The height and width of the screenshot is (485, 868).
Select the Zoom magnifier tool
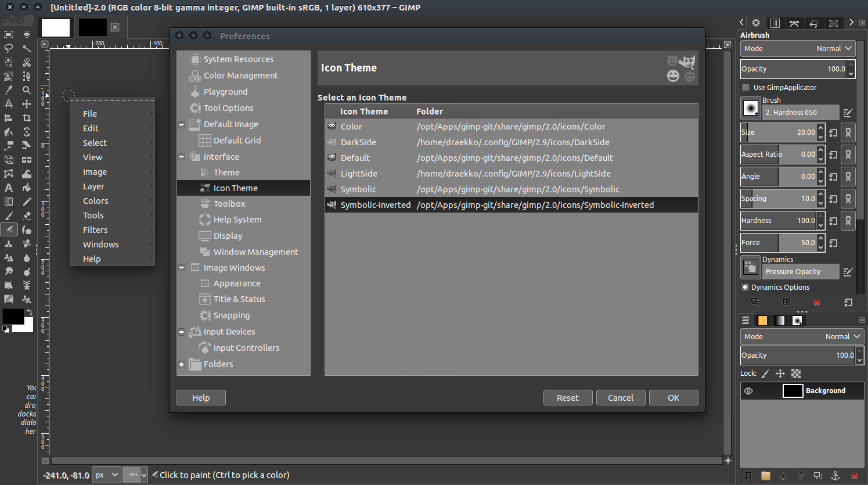(x=27, y=90)
